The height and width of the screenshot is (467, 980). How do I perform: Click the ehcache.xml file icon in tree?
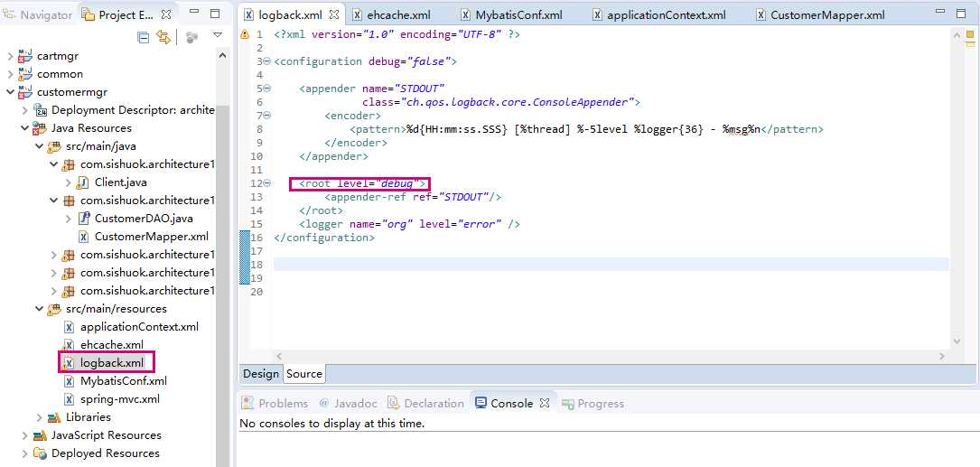pyautogui.click(x=69, y=344)
